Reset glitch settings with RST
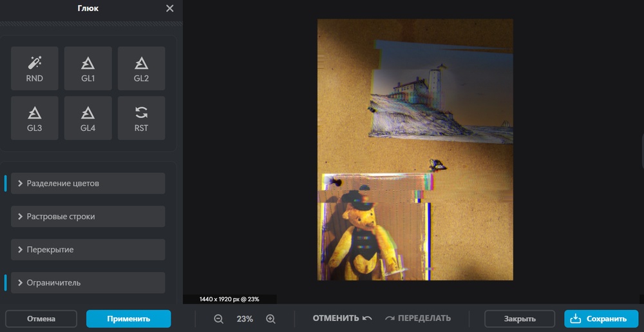 pos(141,118)
